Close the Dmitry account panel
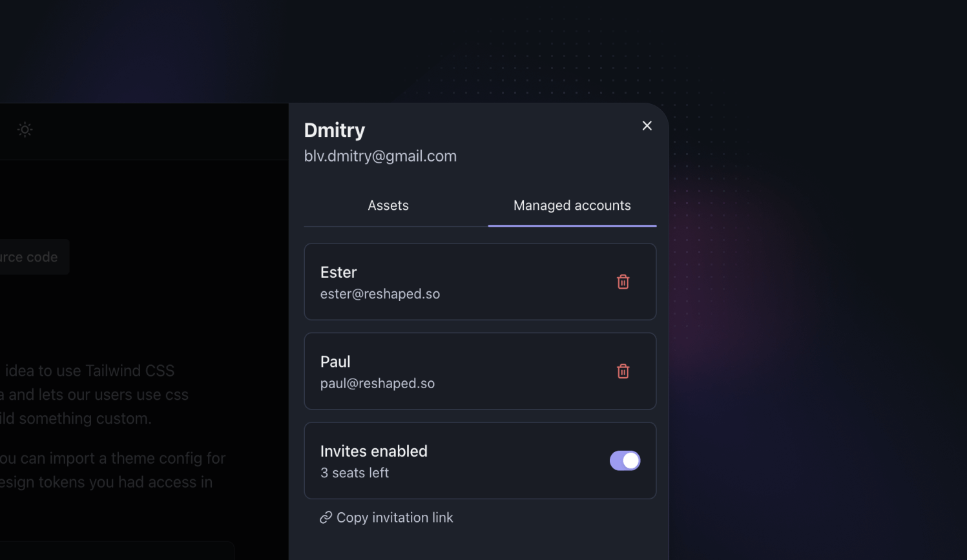The height and width of the screenshot is (560, 967). [x=647, y=126]
